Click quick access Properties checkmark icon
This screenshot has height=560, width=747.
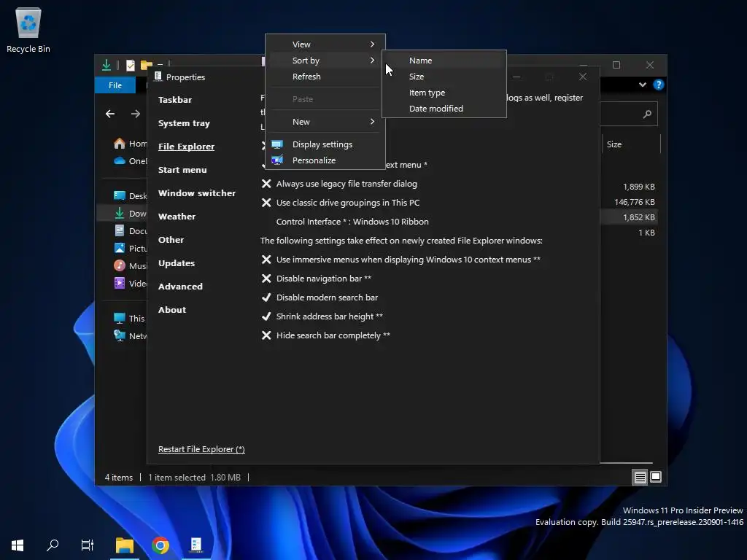point(130,65)
